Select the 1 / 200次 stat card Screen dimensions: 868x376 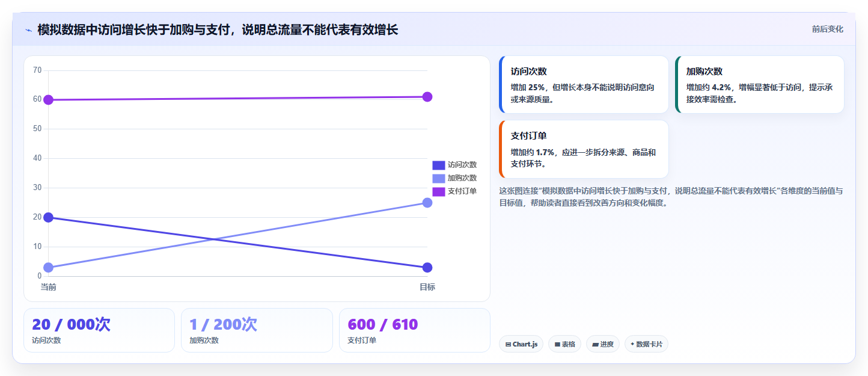click(257, 330)
